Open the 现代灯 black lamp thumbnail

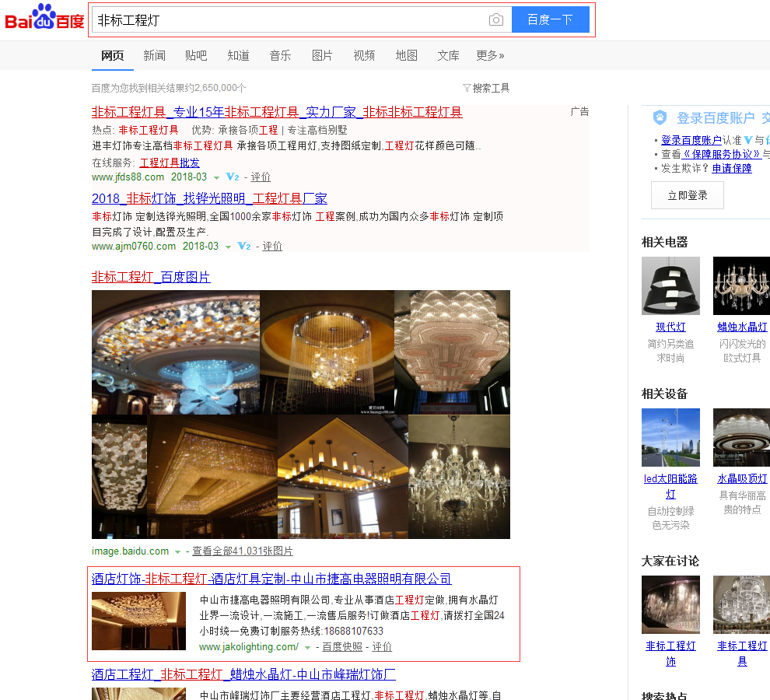[x=670, y=286]
